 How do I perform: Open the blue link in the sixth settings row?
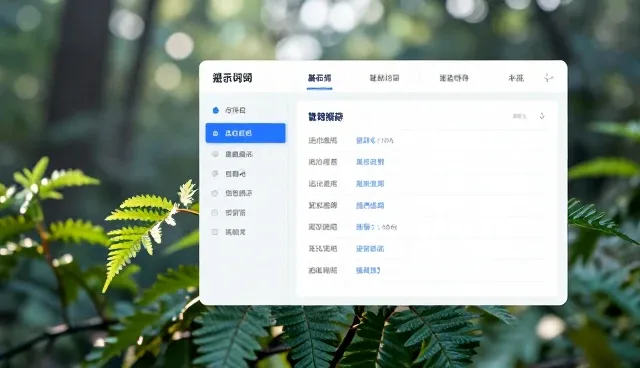370,248
